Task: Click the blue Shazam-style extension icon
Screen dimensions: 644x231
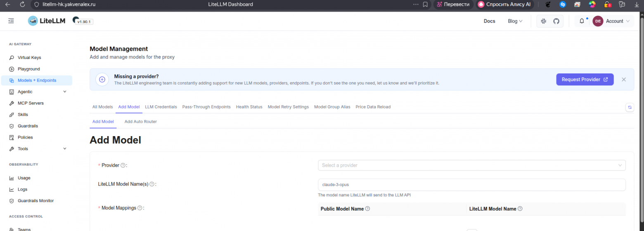Action: 562,5
